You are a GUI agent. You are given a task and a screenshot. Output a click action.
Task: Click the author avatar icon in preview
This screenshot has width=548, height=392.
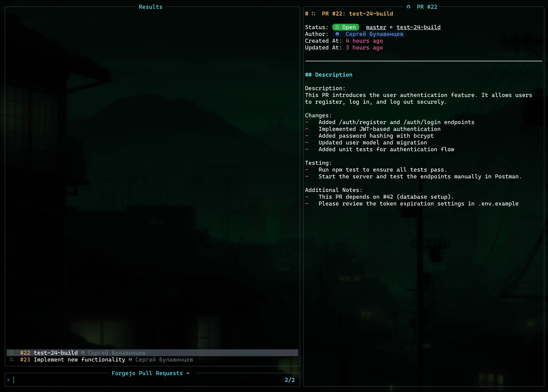337,34
